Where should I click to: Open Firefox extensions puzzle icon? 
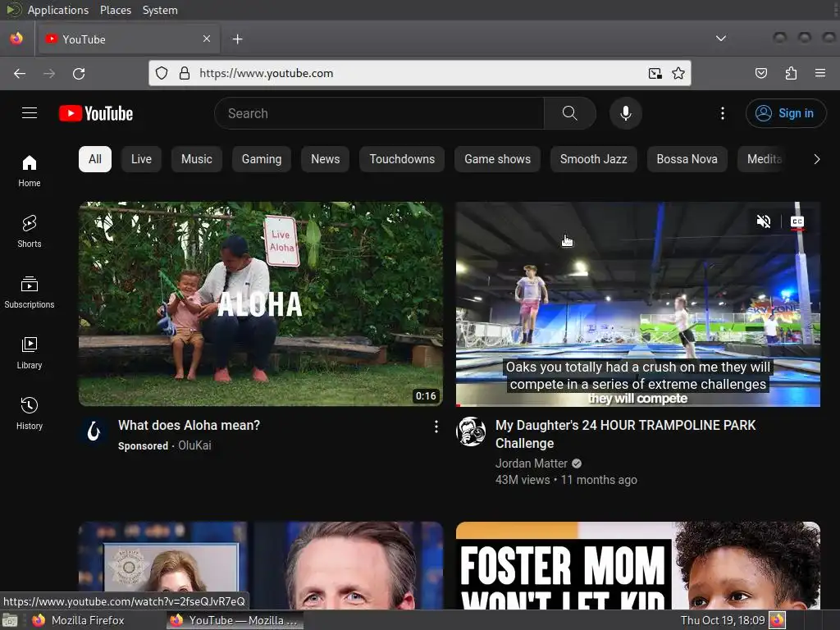point(791,73)
